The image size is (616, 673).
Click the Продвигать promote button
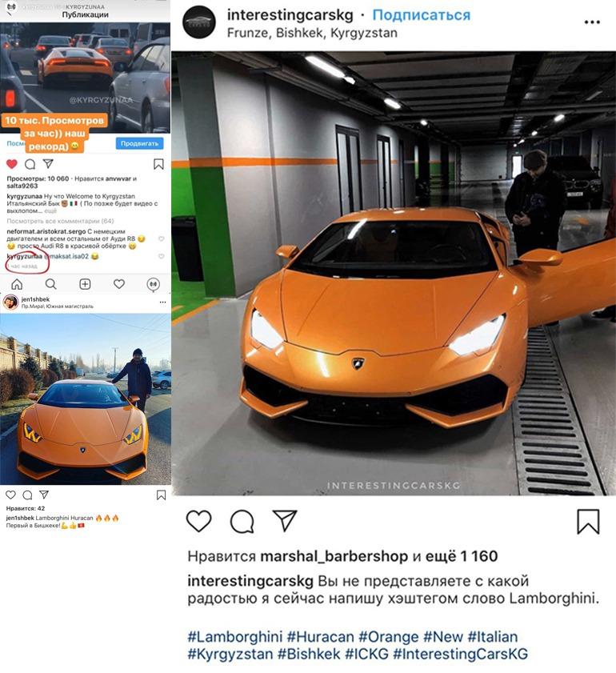(139, 143)
